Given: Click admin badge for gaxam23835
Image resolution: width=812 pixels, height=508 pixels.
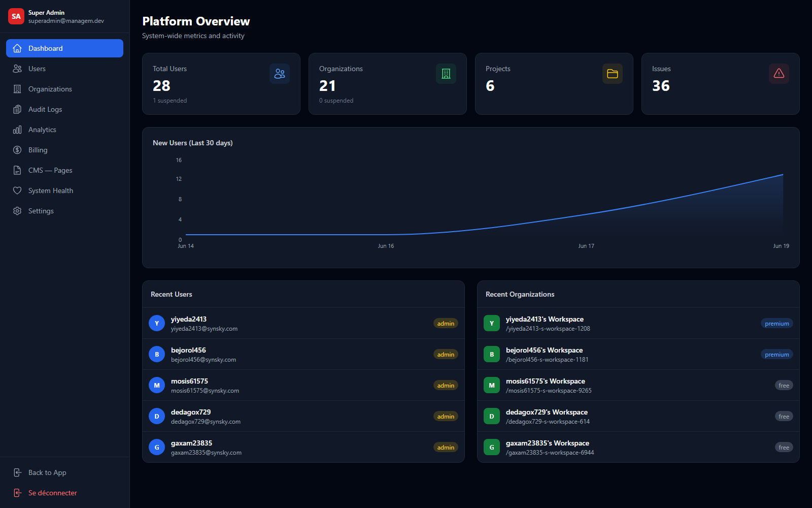Looking at the screenshot, I should coord(446,448).
